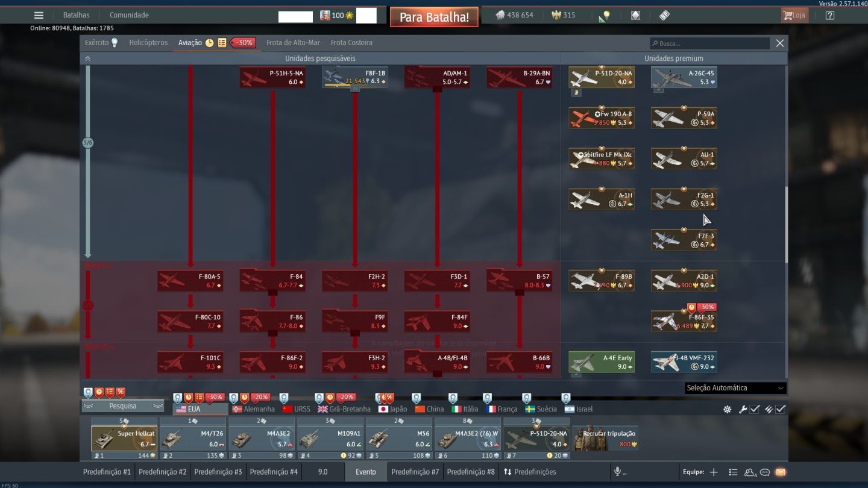
Task: Expand the F-84 aircraft group
Action: click(272, 281)
